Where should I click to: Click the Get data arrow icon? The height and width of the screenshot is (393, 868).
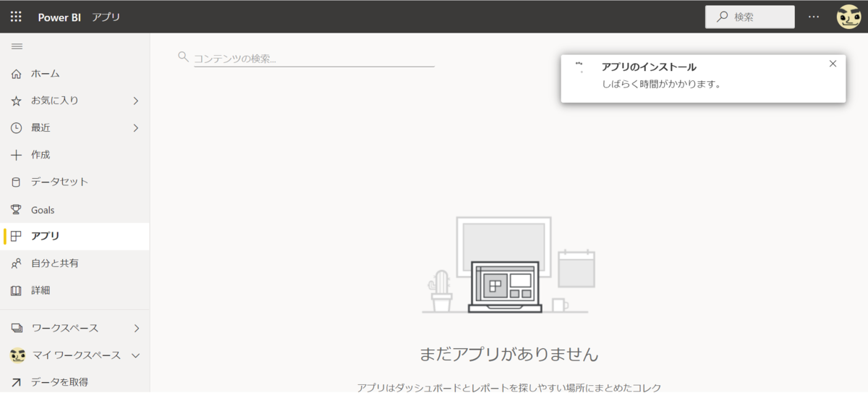pyautogui.click(x=17, y=382)
